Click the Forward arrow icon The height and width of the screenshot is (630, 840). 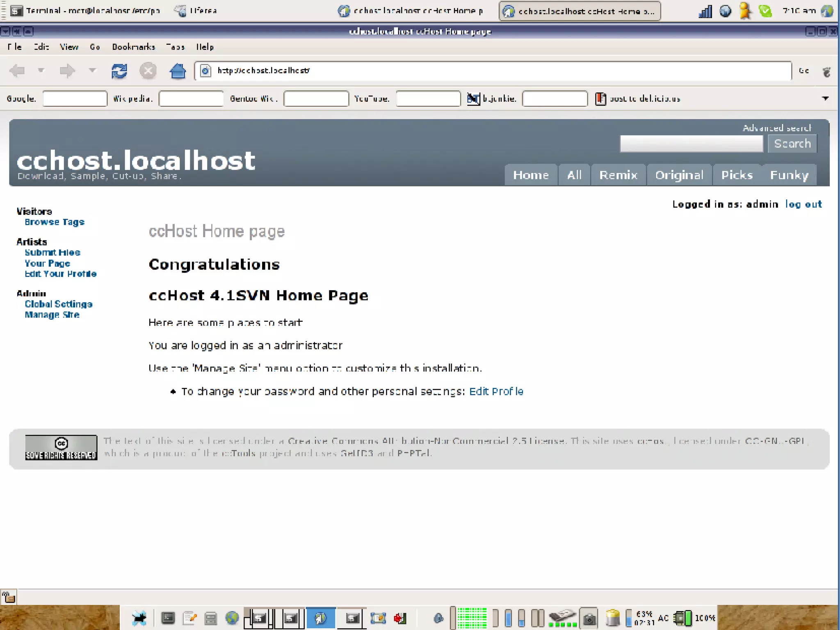coord(67,71)
